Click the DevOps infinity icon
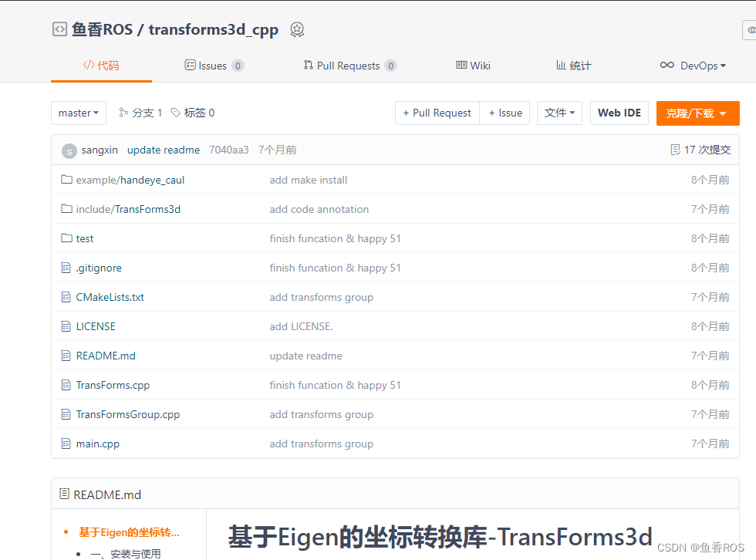756x560 pixels. click(x=668, y=66)
